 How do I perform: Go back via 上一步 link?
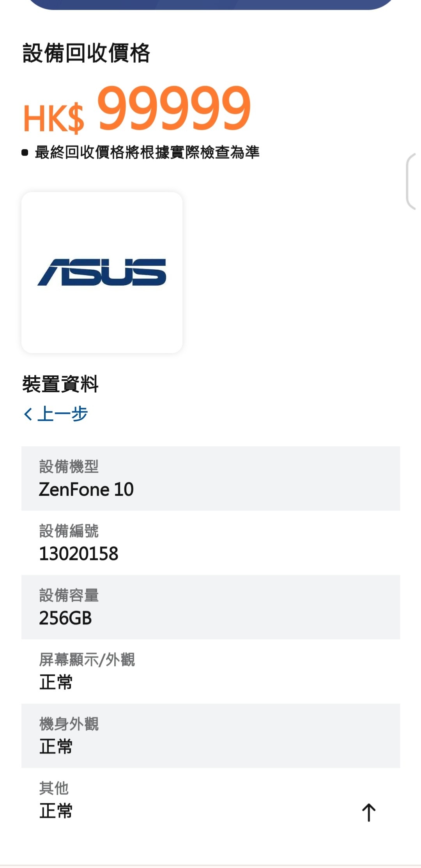tap(56, 414)
